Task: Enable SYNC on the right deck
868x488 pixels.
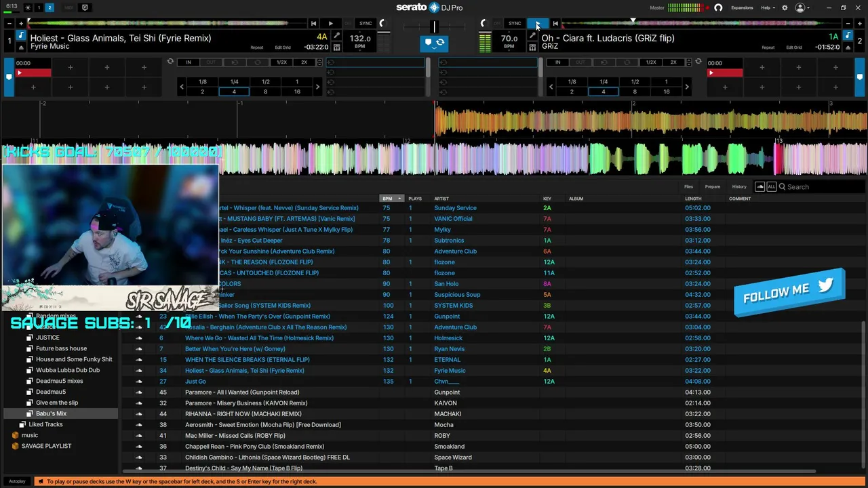Action: 515,24
